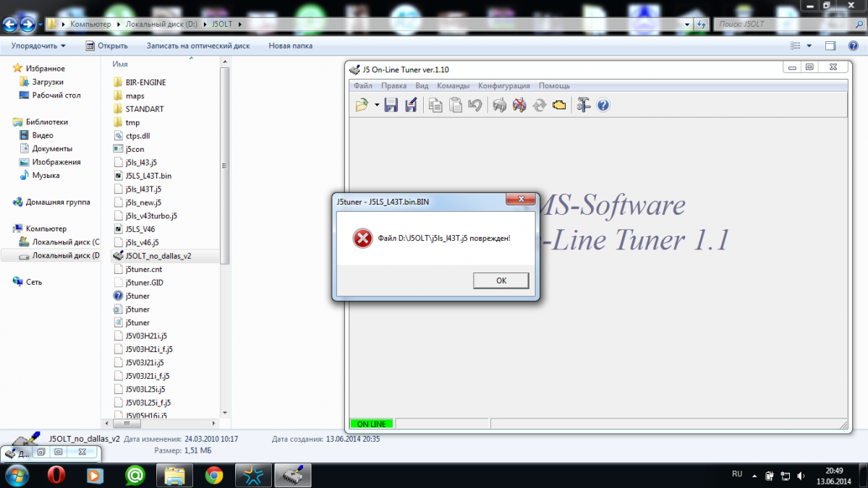This screenshot has height=488, width=868.
Task: Open the Помощь menu in J5 Tuner
Action: point(554,86)
